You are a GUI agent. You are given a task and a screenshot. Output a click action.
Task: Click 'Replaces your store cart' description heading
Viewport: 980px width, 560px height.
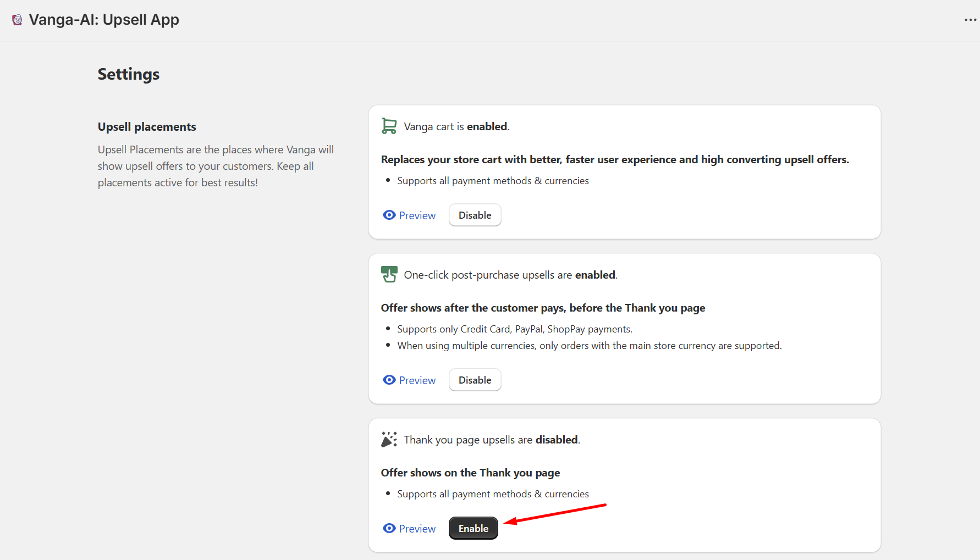pyautogui.click(x=615, y=159)
